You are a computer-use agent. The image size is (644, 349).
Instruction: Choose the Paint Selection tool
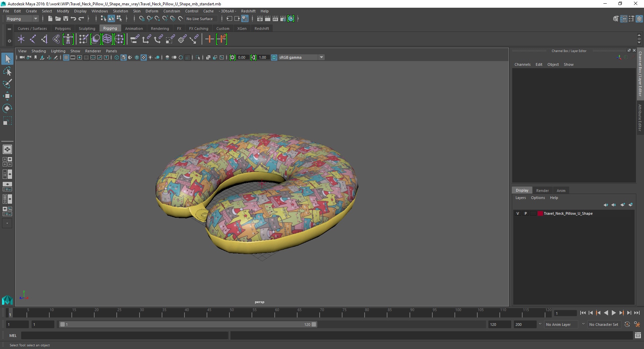[x=7, y=84]
